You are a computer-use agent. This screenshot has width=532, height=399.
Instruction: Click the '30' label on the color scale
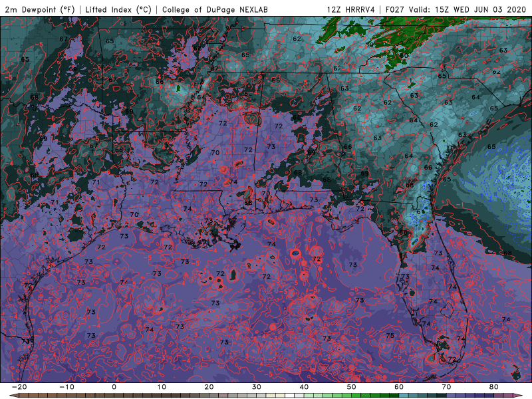tap(257, 387)
